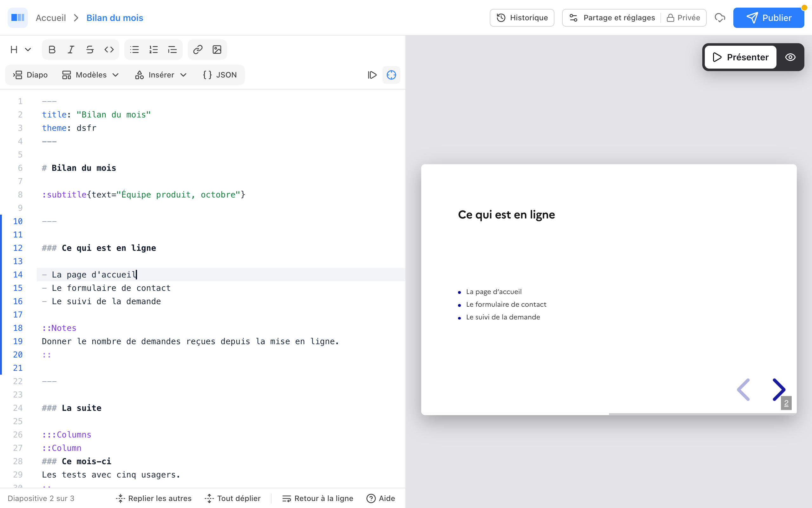Toggle the cursor sync target icon
812x508 pixels.
(391, 75)
